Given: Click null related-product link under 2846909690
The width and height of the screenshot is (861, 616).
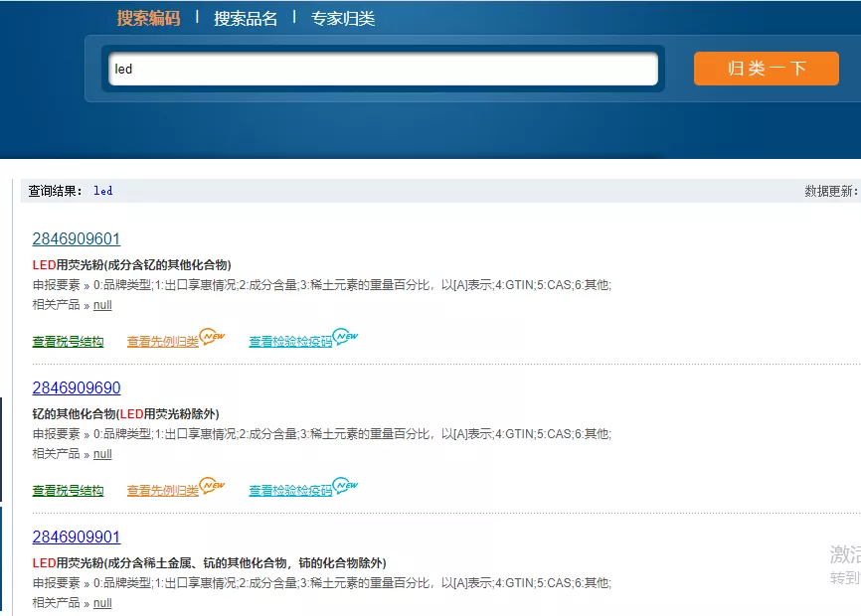Looking at the screenshot, I should pyautogui.click(x=102, y=454).
